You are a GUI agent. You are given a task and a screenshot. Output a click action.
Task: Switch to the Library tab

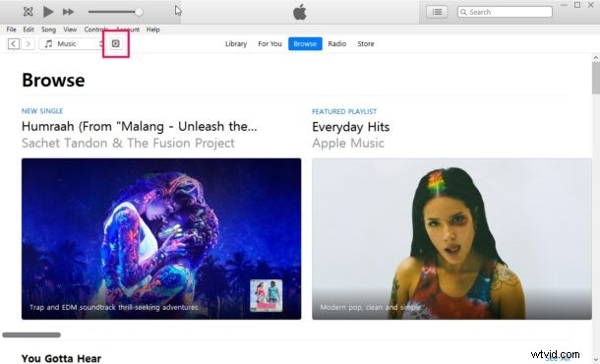236,43
